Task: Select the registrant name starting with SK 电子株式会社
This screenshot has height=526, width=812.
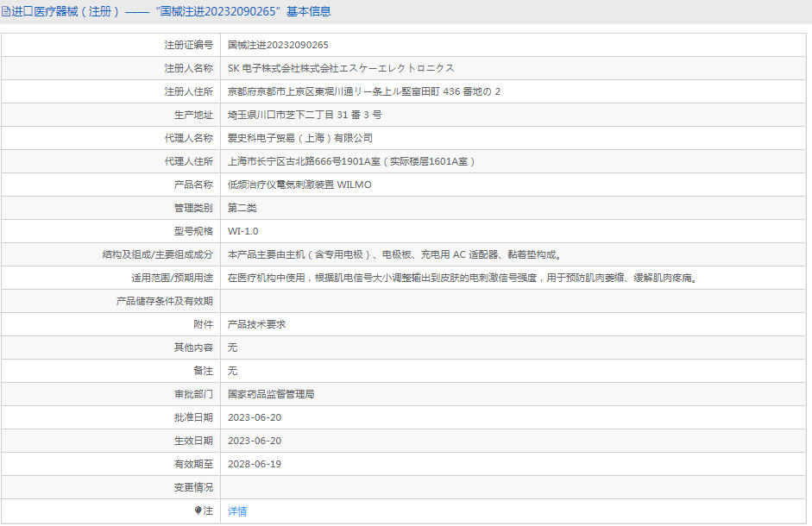Action: click(x=341, y=68)
